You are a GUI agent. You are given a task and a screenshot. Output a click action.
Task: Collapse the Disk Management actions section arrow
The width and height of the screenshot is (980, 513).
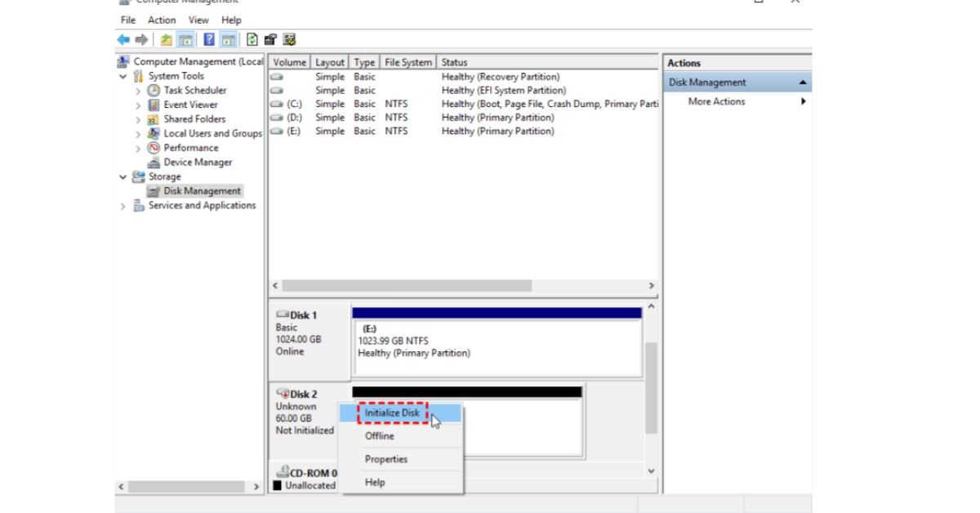tap(803, 83)
